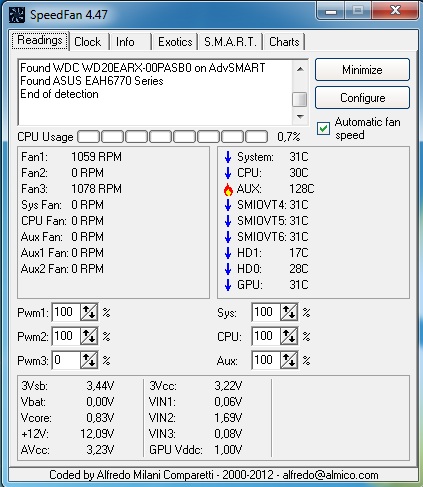
Task: Click the log box scroll up arrow
Action: pyautogui.click(x=300, y=69)
